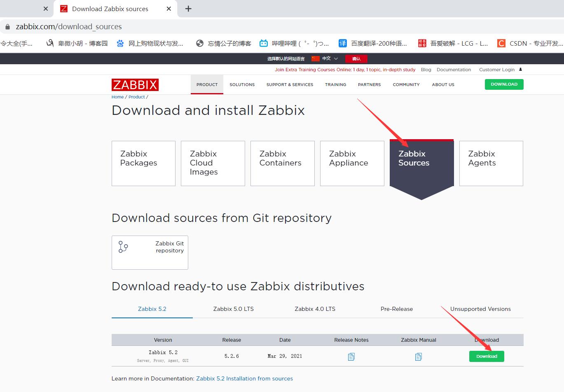Image resolution: width=564 pixels, height=392 pixels.
Task: Open the SUPPORT & SERVICES menu
Action: pyautogui.click(x=290, y=84)
